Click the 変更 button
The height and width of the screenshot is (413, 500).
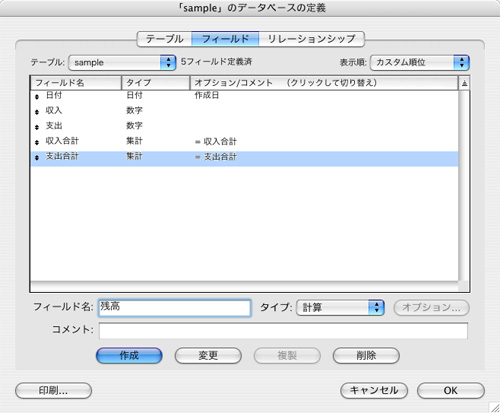pyautogui.click(x=208, y=355)
